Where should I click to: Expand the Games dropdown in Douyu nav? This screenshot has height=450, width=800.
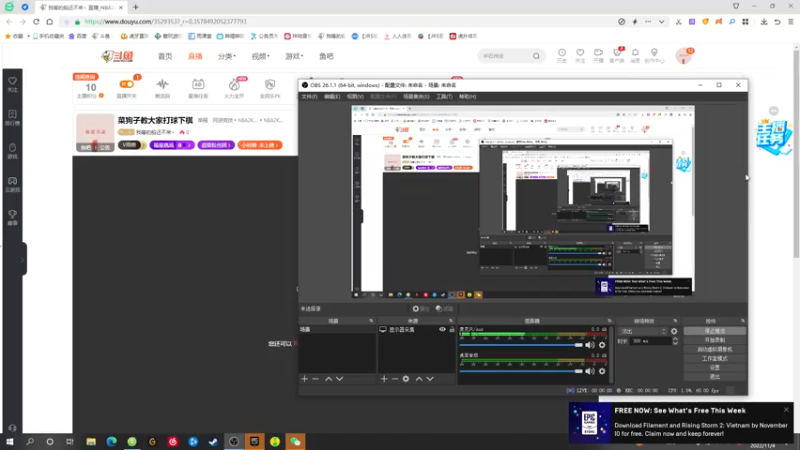click(294, 56)
